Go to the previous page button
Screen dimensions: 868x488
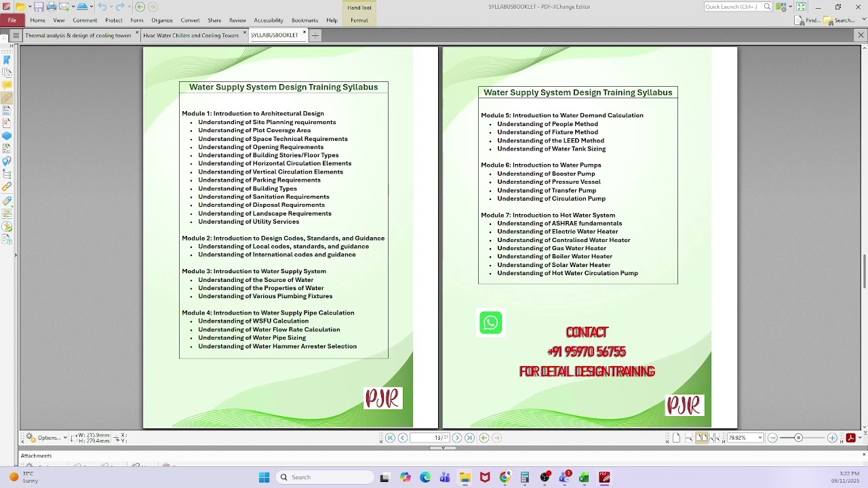coord(403,438)
